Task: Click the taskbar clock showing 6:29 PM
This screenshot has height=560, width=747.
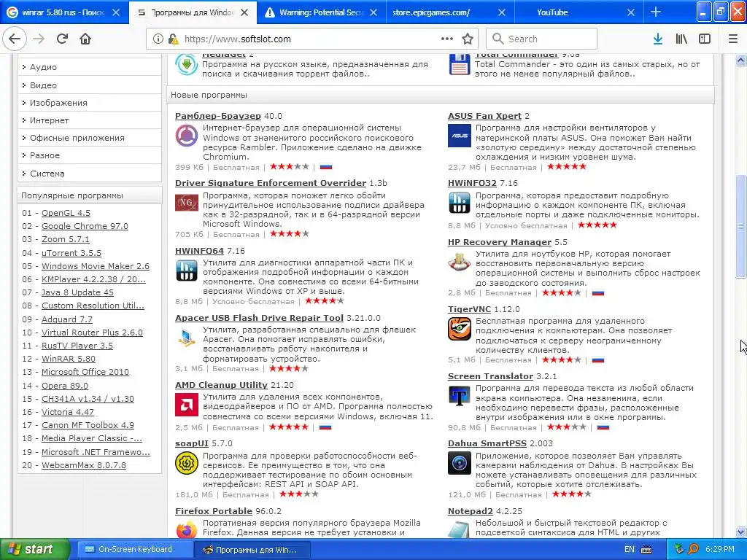Action: (719, 550)
